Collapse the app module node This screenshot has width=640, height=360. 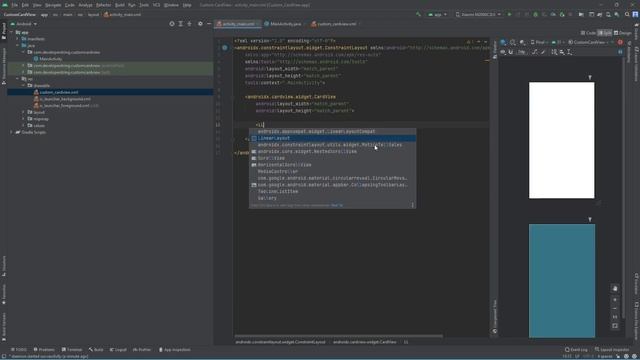click(11, 32)
